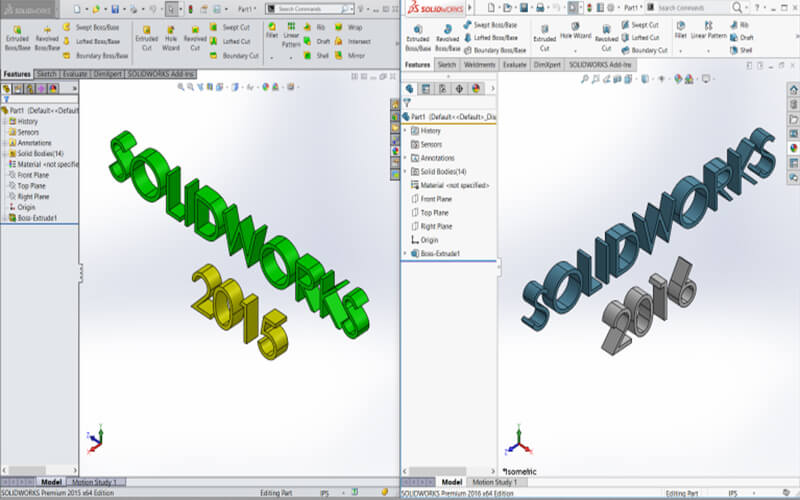The image size is (800, 500).
Task: Select Boundary Cut in the 2015 window
Action: click(235, 56)
